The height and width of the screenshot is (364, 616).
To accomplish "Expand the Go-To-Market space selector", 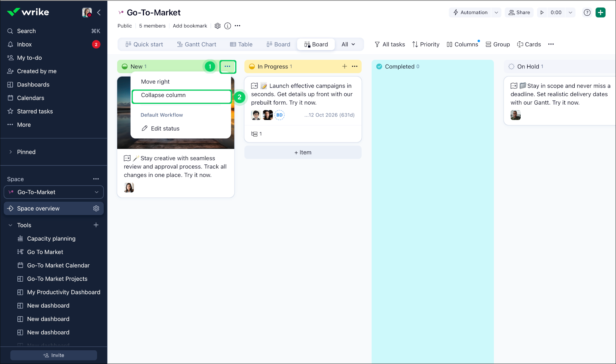I will pyautogui.click(x=97, y=192).
